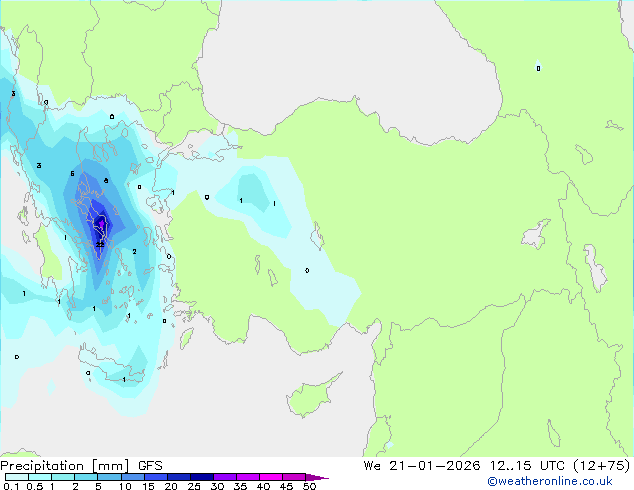This screenshot has height=490, width=634.
Task: Click the 40–45 mm magenta legend box
Action: 271,477
